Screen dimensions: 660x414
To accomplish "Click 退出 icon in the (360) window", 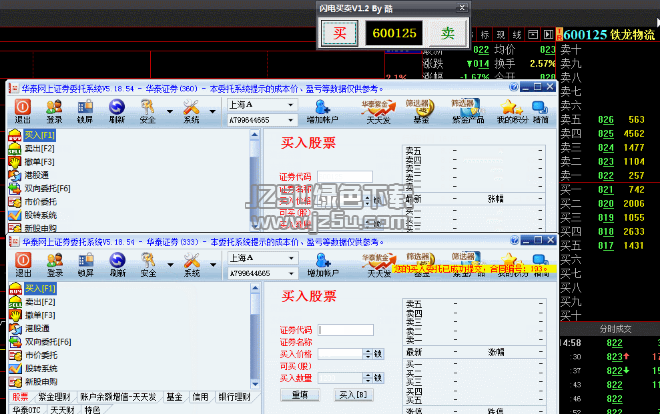I will coord(23,111).
